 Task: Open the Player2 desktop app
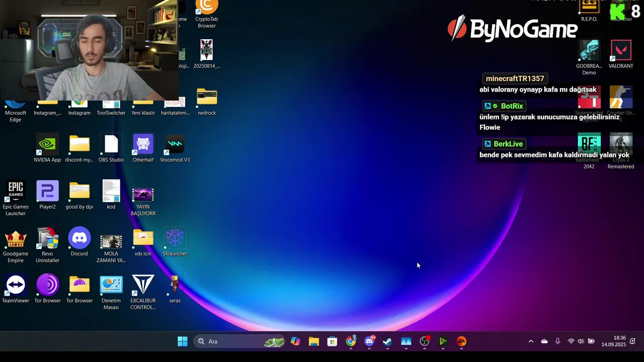click(47, 195)
